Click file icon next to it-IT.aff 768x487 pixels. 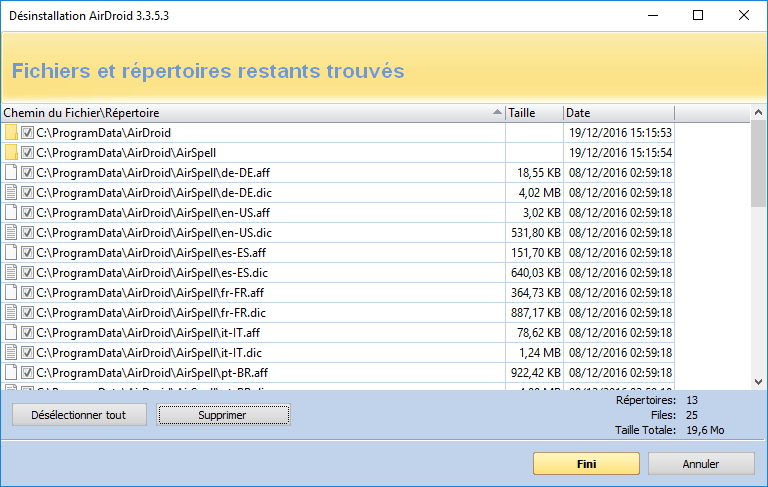11,333
